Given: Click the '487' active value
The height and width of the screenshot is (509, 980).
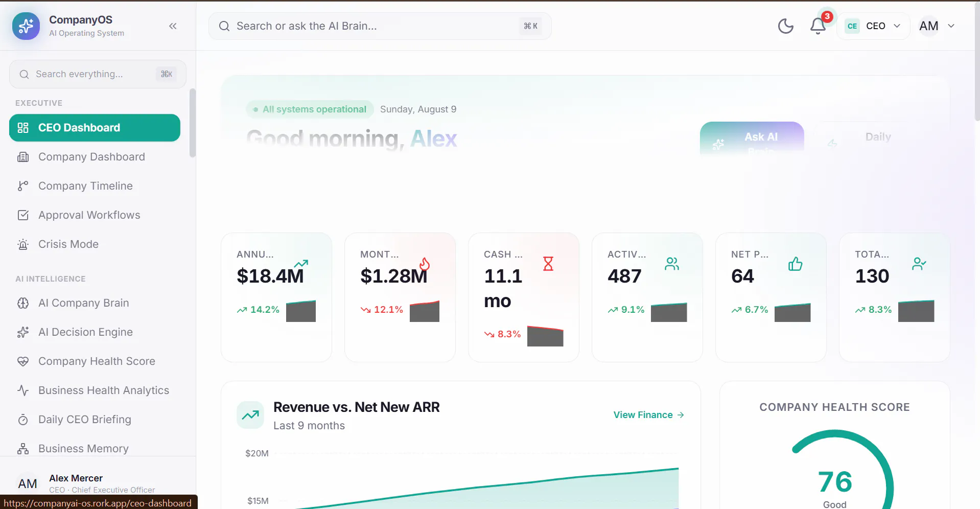Looking at the screenshot, I should click(x=624, y=276).
